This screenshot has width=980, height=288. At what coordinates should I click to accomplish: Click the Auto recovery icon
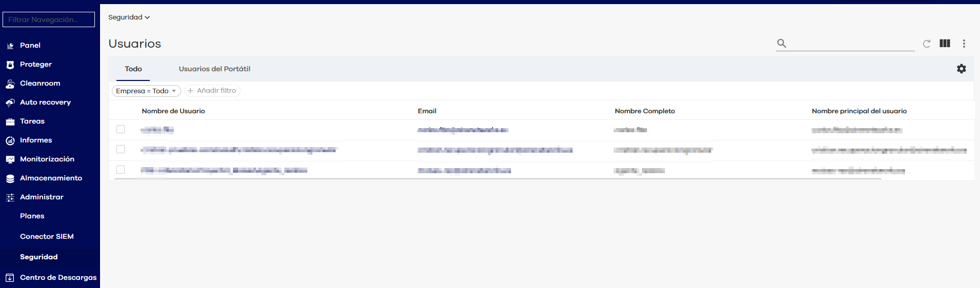(10, 102)
